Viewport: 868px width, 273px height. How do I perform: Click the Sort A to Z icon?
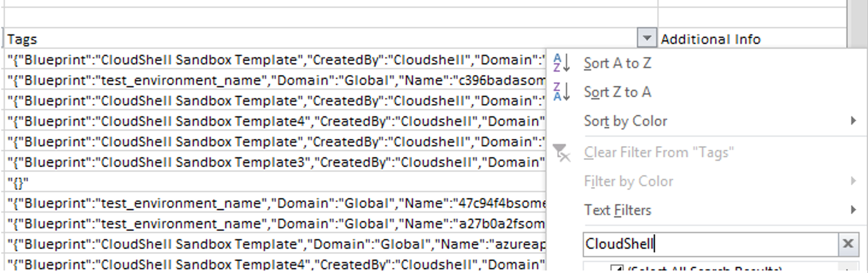(562, 63)
